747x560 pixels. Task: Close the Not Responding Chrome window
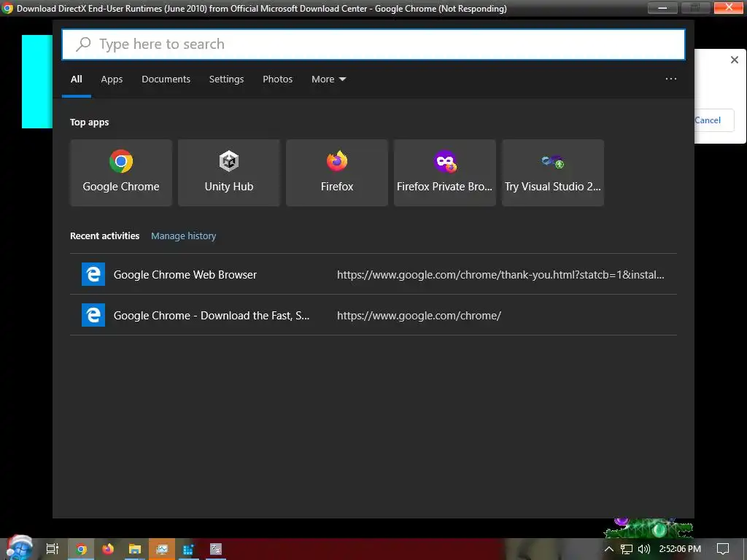pyautogui.click(x=729, y=7)
